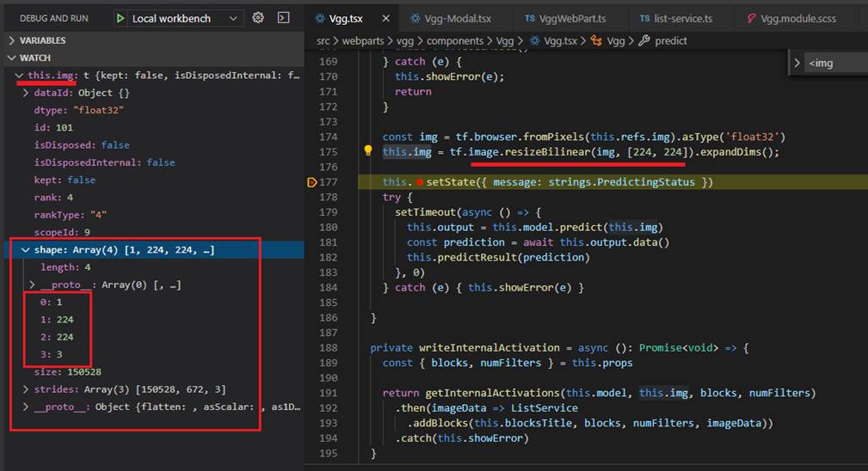Click components breadcrumb segment
868x471 pixels.
pyautogui.click(x=454, y=41)
